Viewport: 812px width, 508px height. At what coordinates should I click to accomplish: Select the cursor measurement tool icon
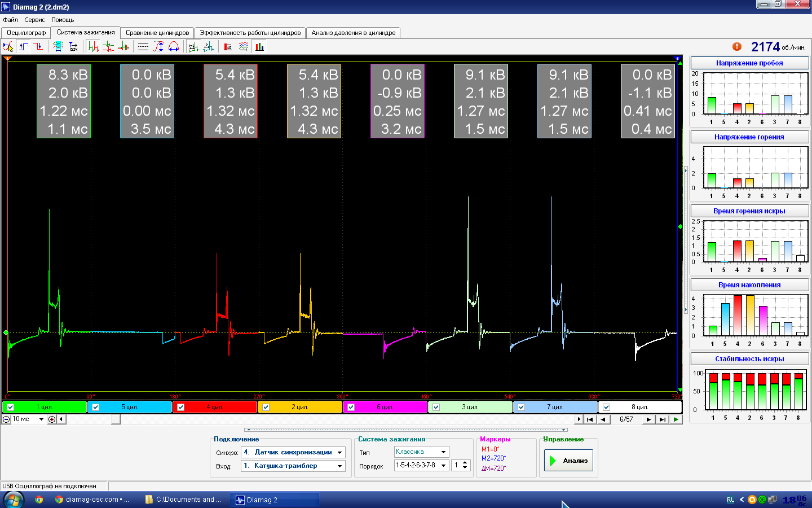coord(8,47)
